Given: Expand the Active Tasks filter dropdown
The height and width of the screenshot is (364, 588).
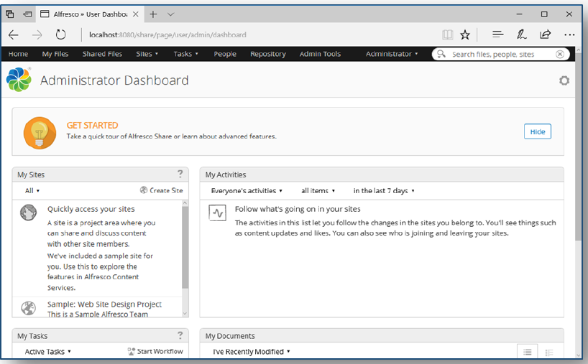Looking at the screenshot, I should point(48,352).
